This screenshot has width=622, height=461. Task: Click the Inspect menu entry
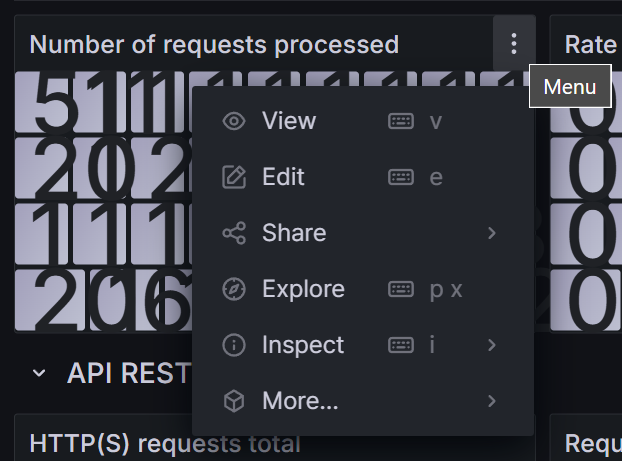pos(363,345)
